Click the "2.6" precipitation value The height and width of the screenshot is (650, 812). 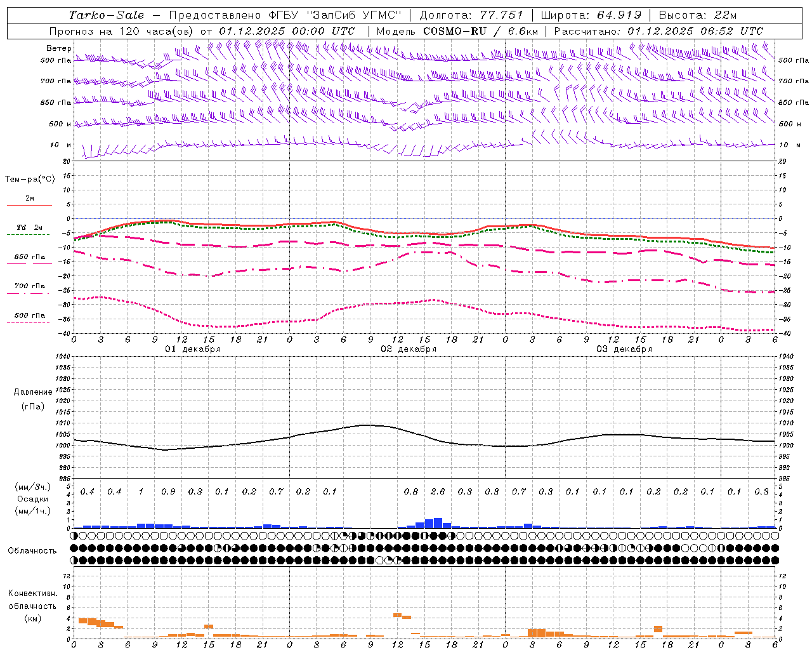point(438,491)
